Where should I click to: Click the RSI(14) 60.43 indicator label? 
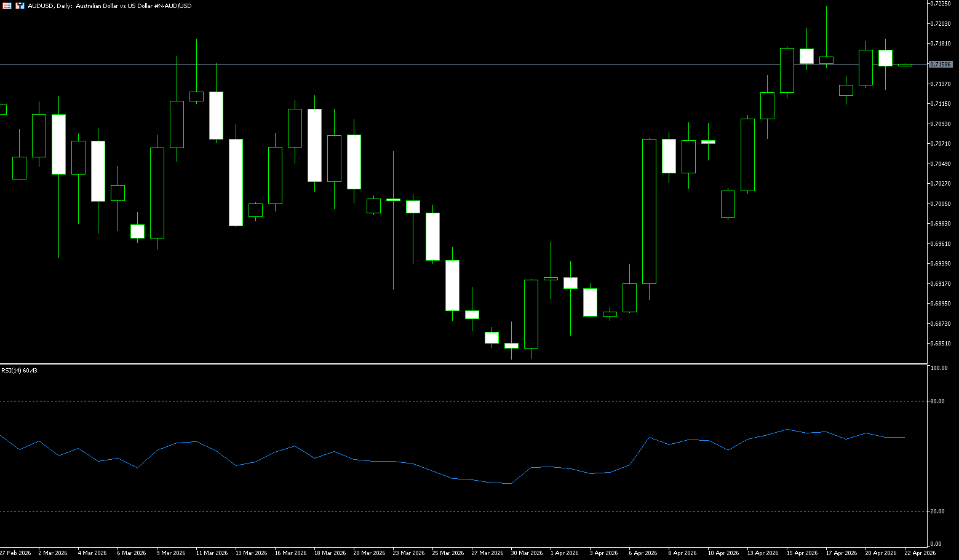[19, 371]
